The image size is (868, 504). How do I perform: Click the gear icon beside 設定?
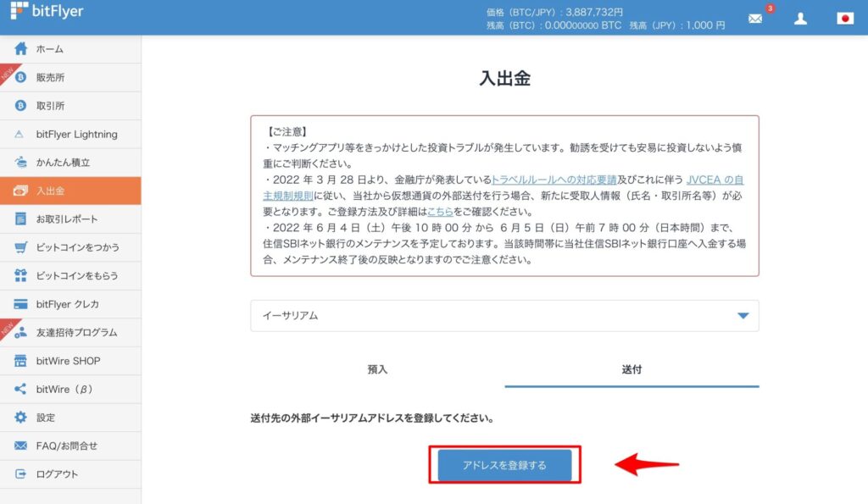pyautogui.click(x=20, y=417)
